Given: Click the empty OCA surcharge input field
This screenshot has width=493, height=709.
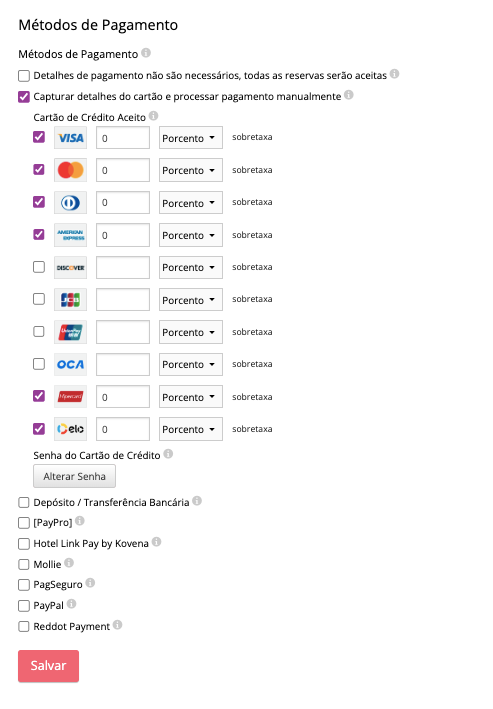Looking at the screenshot, I should 123,364.
